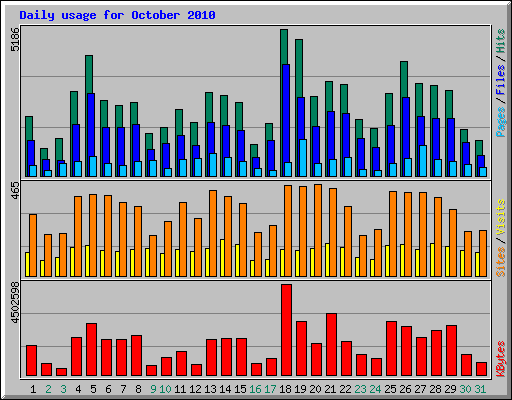
Task: Click the cyan pages bar for day 19
Action: coord(303,158)
